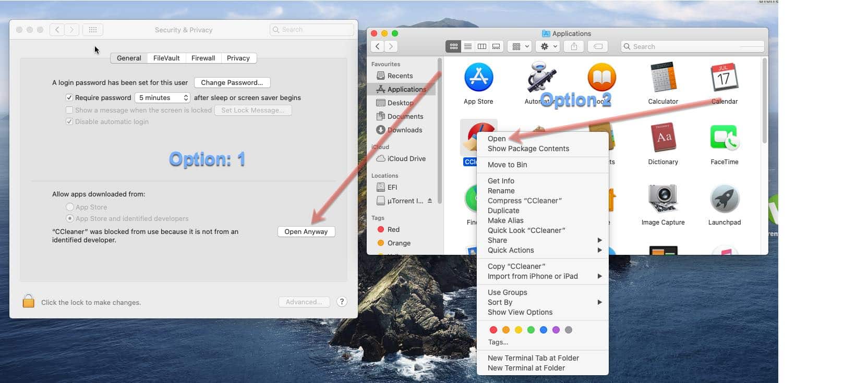Image resolution: width=868 pixels, height=383 pixels.
Task: Switch Finder to icon view
Action: tap(453, 46)
